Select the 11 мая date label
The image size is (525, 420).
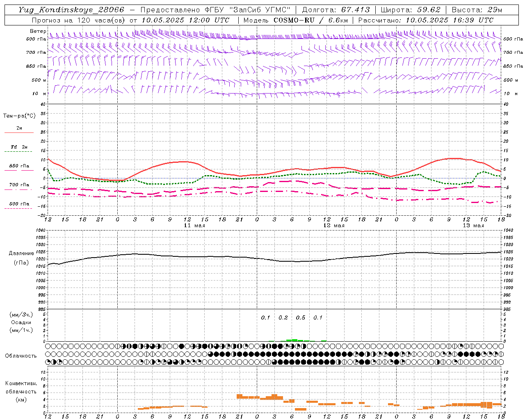194,225
